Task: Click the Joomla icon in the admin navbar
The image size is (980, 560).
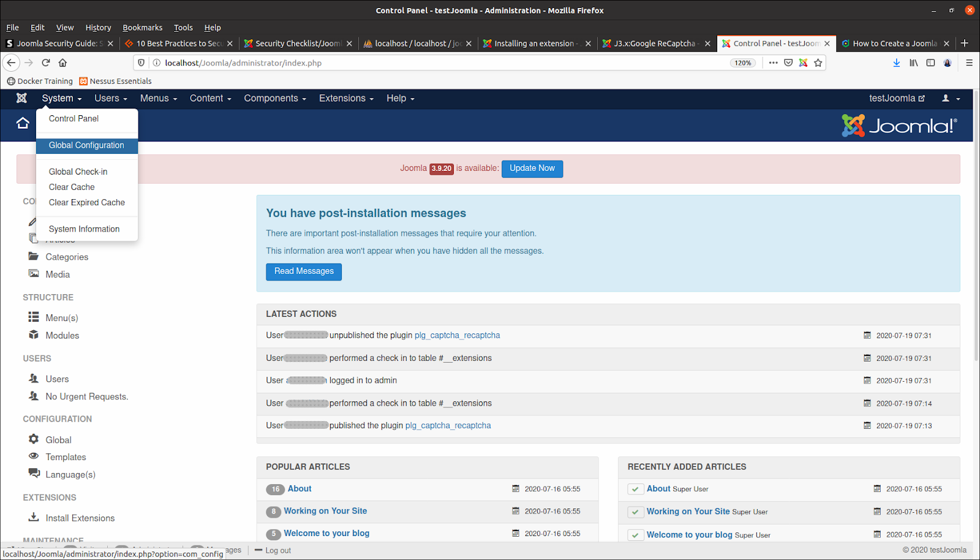Action: click(x=21, y=98)
